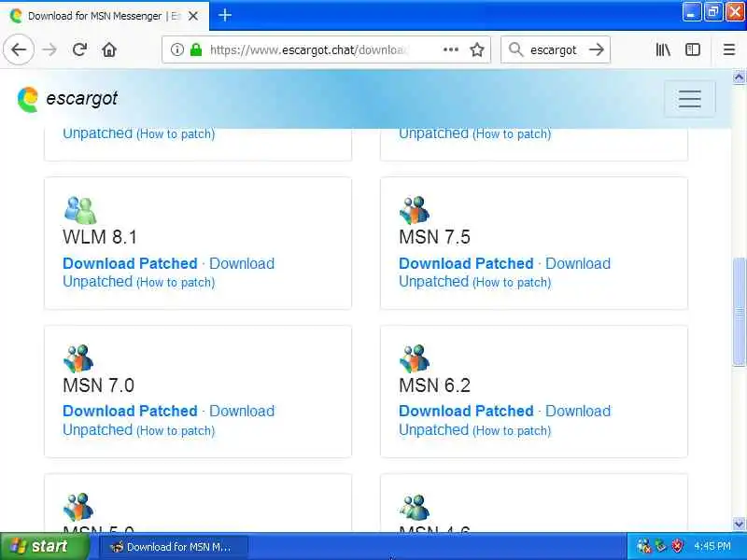This screenshot has height=560, width=747.
Task: Open How to patch for MSN 7.0
Action: (176, 430)
